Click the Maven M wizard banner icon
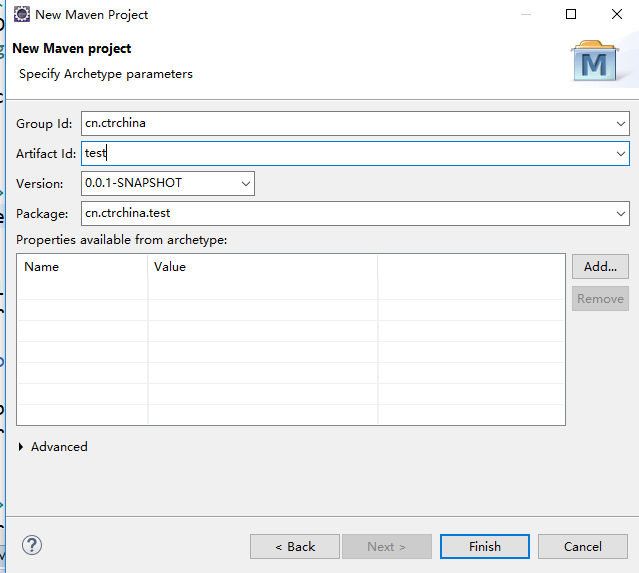The image size is (639, 573). [595, 61]
